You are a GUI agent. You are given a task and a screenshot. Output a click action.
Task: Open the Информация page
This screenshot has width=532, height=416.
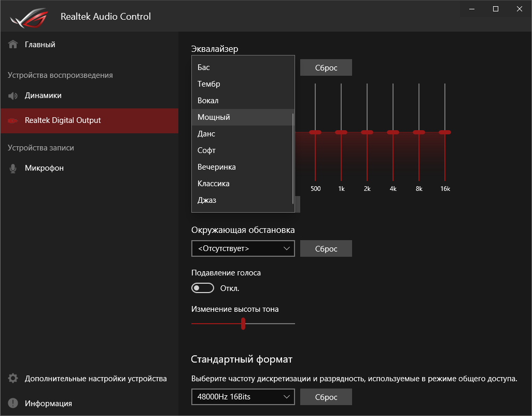pos(90,404)
